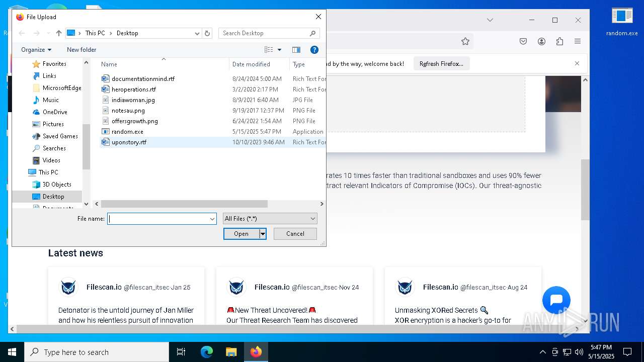This screenshot has height=362, width=644.
Task: Open Firefox extensions icon
Action: (x=559, y=41)
